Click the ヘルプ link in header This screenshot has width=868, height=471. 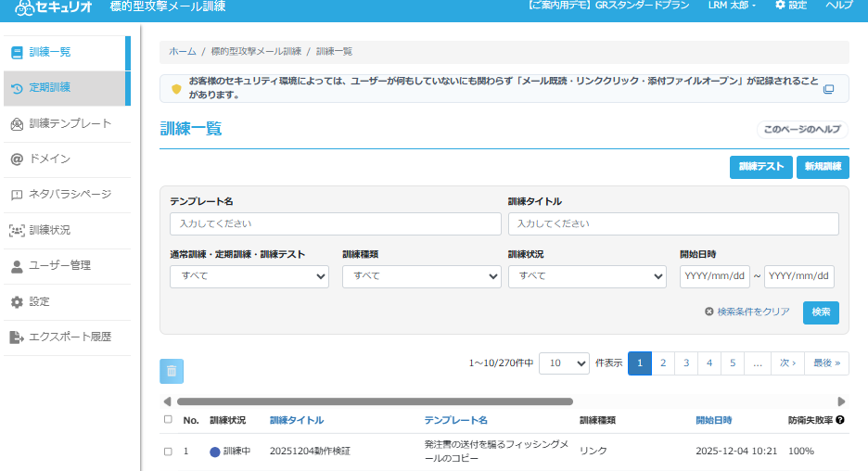coord(839,5)
